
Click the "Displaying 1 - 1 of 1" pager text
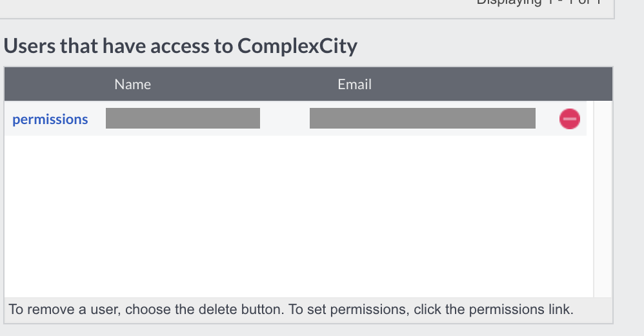coord(539,3)
